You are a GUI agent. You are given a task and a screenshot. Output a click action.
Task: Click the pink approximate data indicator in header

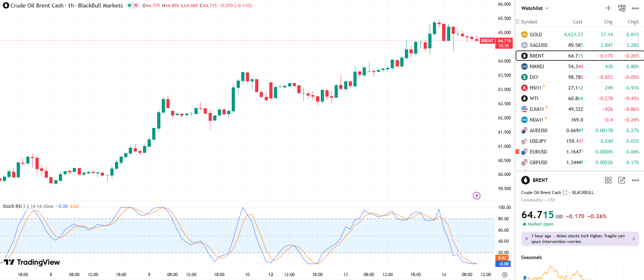pyautogui.click(x=136, y=5)
